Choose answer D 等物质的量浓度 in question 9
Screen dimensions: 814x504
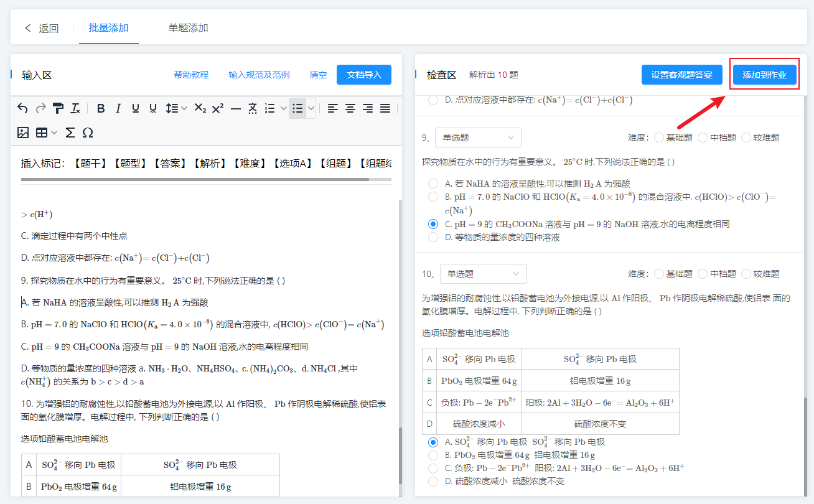(x=433, y=237)
